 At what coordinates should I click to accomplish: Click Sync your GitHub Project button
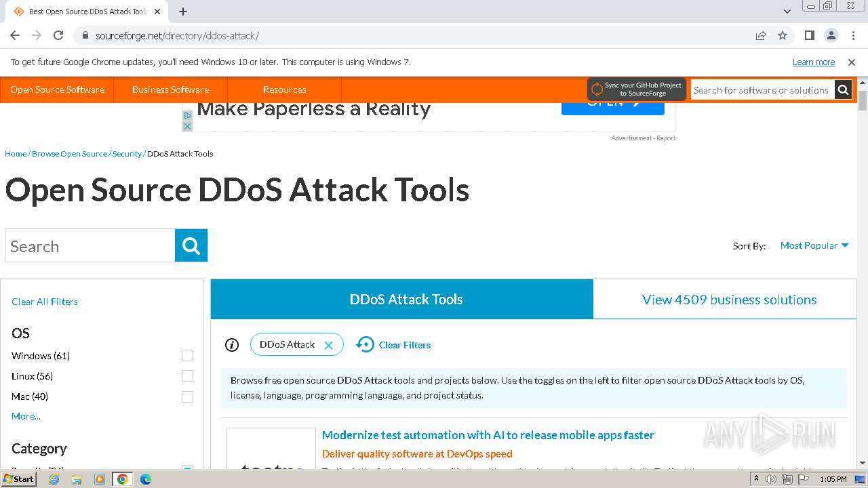pos(637,89)
